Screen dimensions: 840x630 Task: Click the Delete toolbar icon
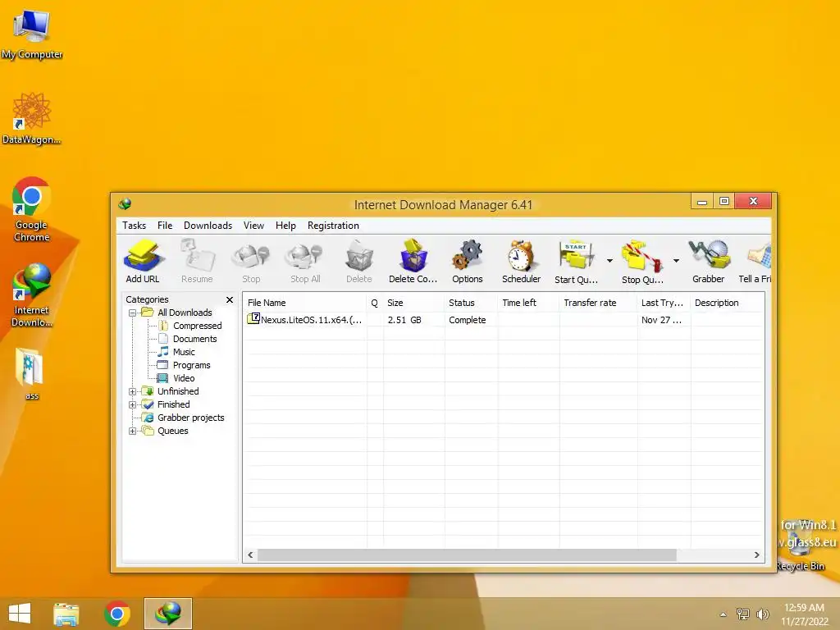[359, 262]
